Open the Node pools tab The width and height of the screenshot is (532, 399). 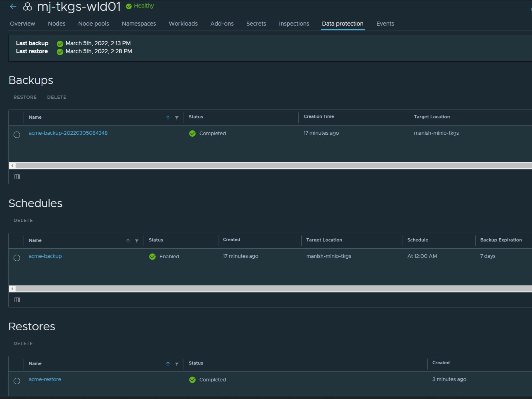coord(94,24)
